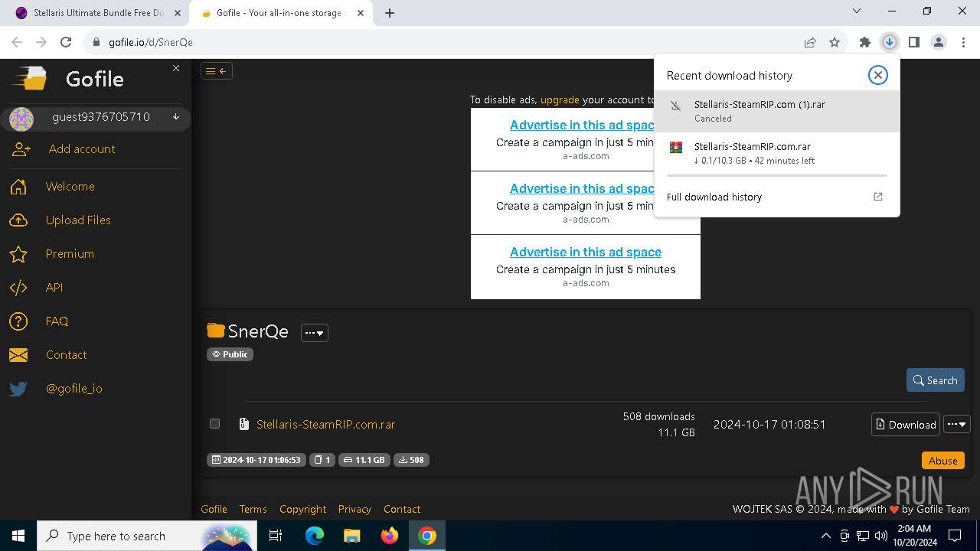Viewport: 980px width, 551px height.
Task: Select canceled Stellaris-SteamRIP.com (1).rar download
Action: (776, 111)
